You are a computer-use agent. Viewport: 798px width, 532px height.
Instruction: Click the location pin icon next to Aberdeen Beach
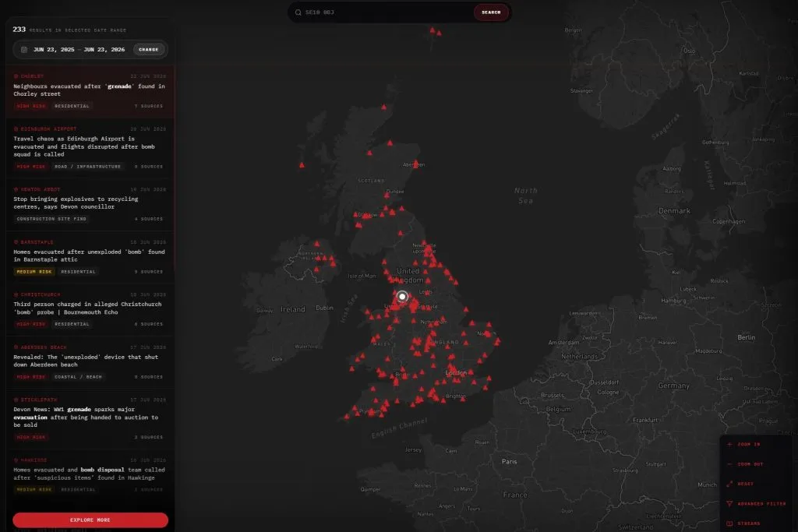pyautogui.click(x=16, y=347)
